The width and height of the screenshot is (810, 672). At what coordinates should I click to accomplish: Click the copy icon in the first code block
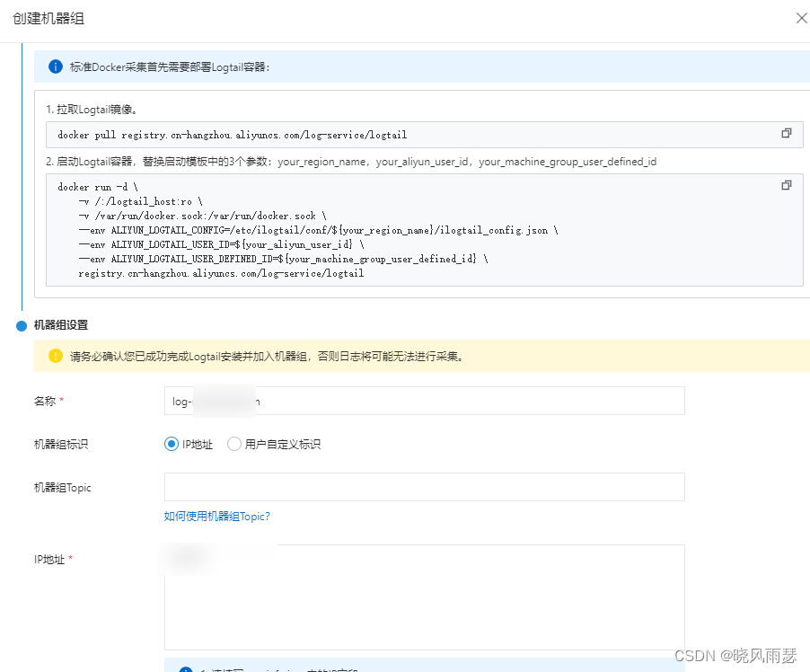[x=787, y=133]
